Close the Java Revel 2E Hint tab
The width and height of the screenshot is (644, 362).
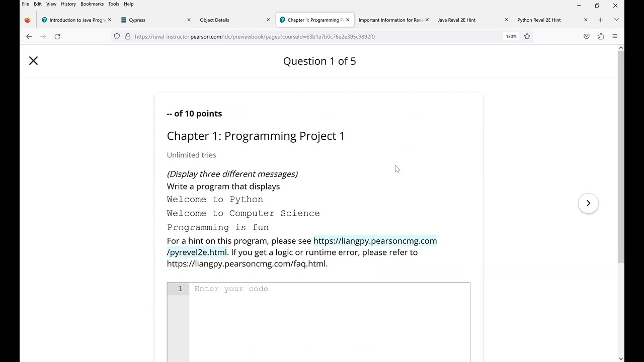(506, 20)
